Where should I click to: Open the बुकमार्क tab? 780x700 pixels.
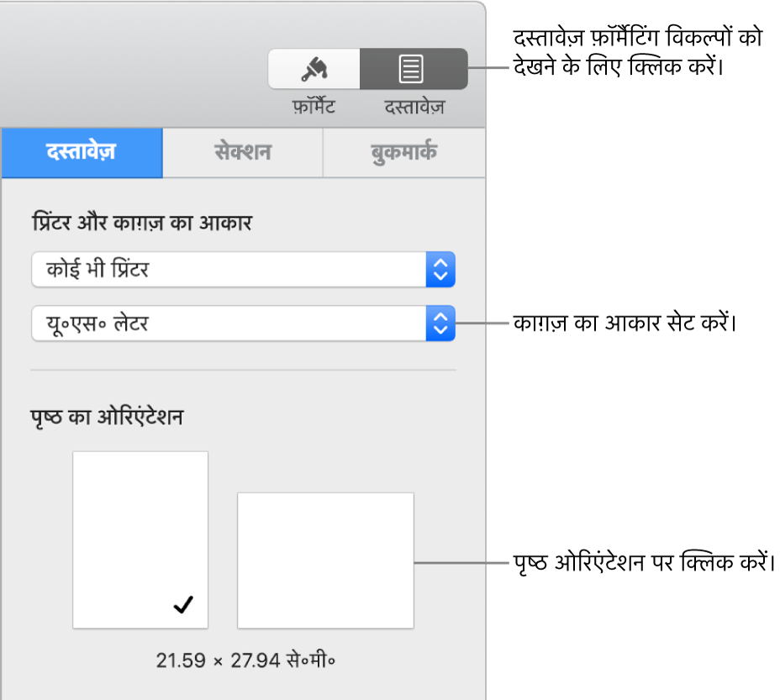(404, 152)
